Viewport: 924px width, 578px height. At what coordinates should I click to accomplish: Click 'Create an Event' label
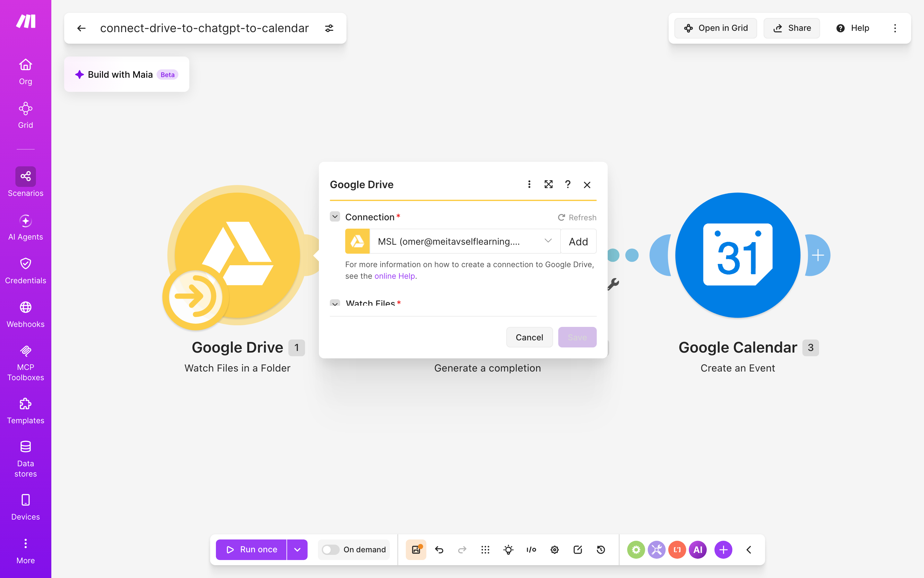pos(738,368)
